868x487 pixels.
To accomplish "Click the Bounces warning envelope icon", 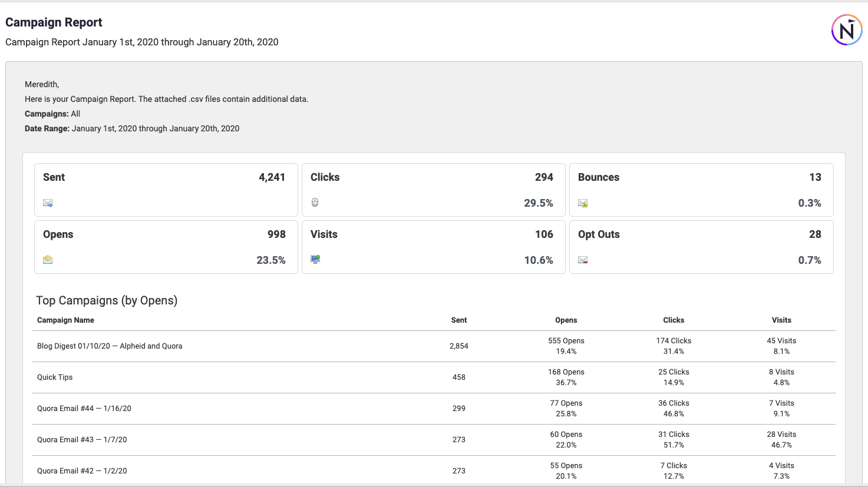I will click(582, 203).
